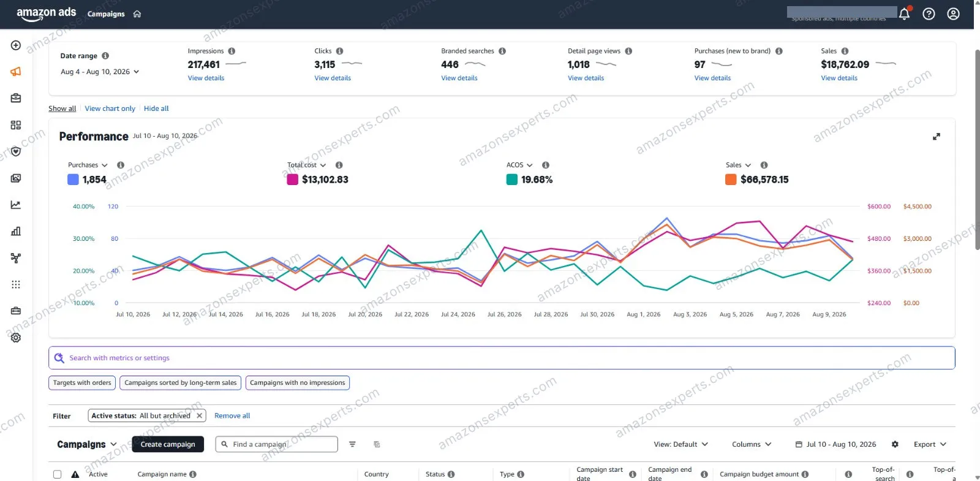Open the bar chart reports sidebar icon
The height and width of the screenshot is (481, 980).
[16, 231]
